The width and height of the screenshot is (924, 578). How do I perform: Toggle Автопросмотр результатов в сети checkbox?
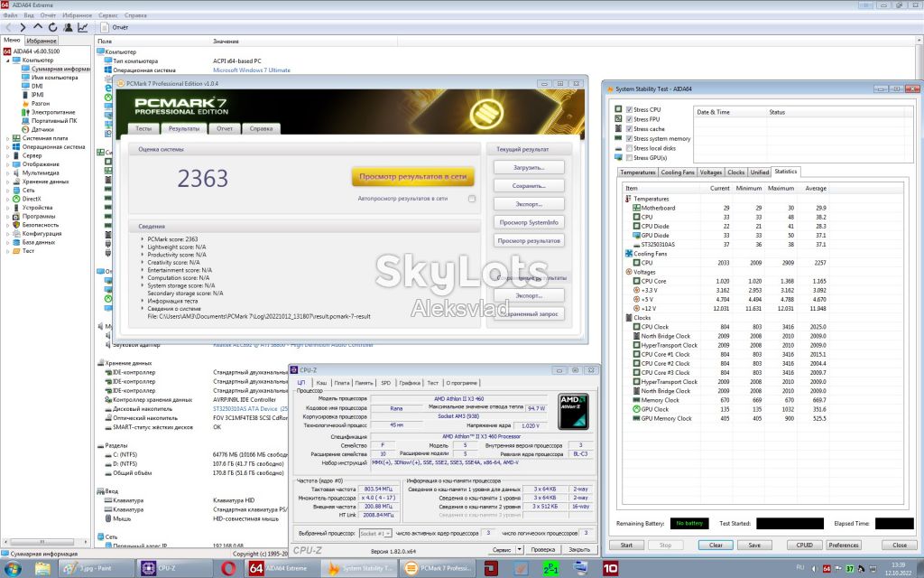472,199
